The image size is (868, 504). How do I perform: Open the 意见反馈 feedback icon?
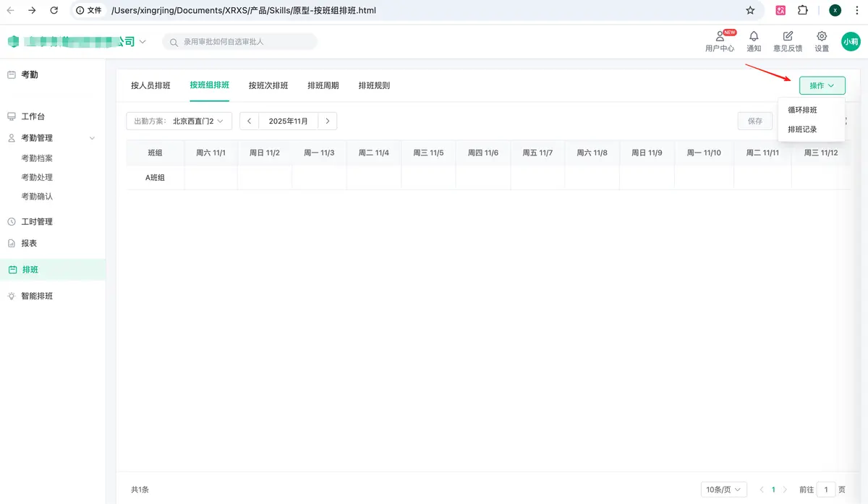(x=788, y=36)
